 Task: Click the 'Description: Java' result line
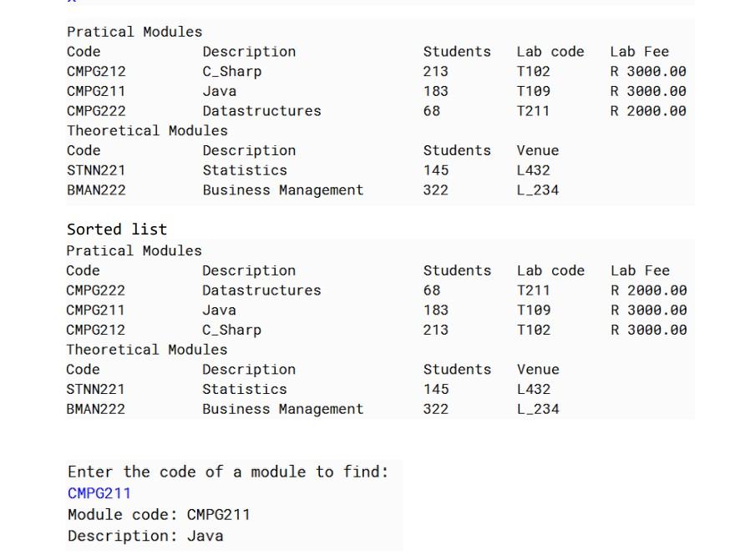[145, 536]
